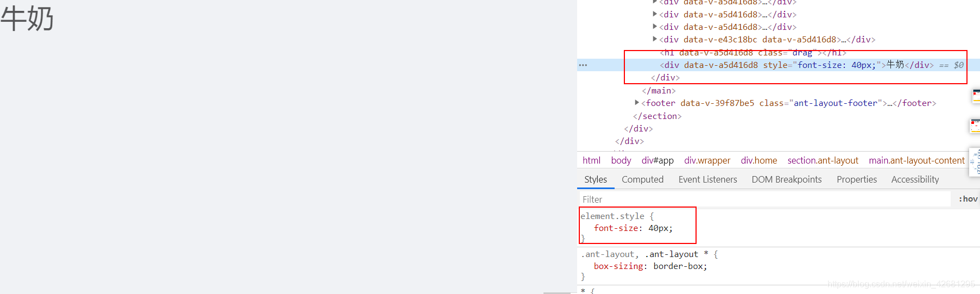Select body in the breadcrumb bar

tap(621, 160)
